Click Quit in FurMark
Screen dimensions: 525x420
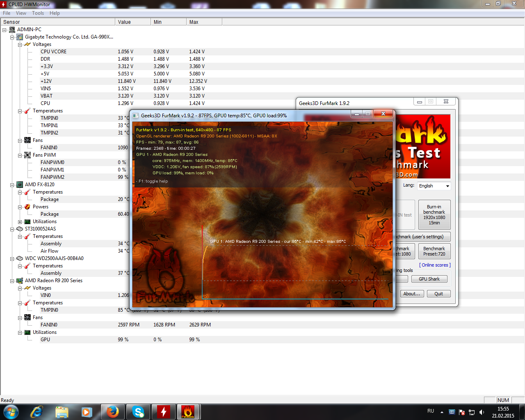tap(439, 294)
